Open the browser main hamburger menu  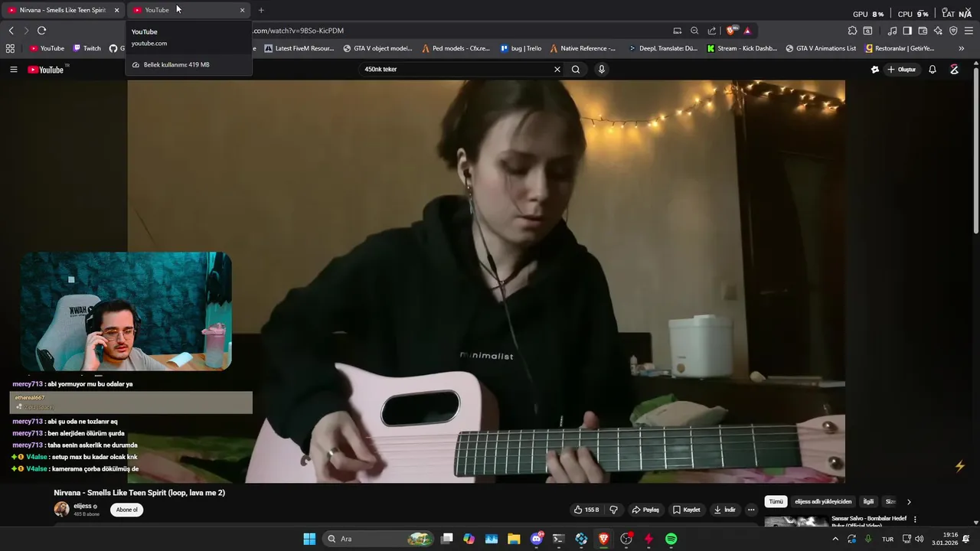(x=969, y=31)
